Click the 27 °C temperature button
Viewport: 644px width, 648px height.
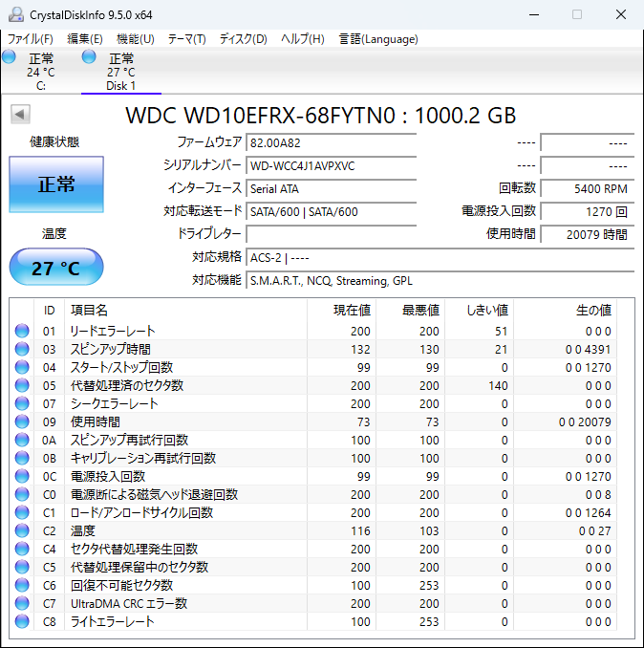click(55, 268)
